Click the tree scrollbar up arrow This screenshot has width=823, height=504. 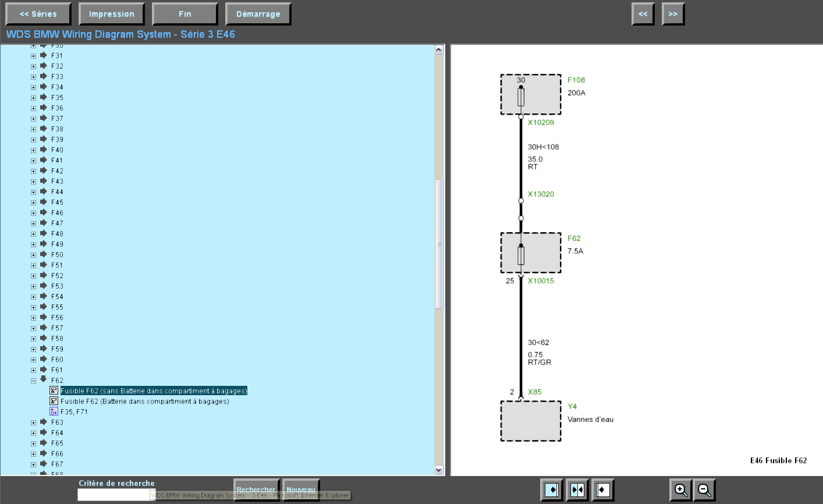click(439, 50)
